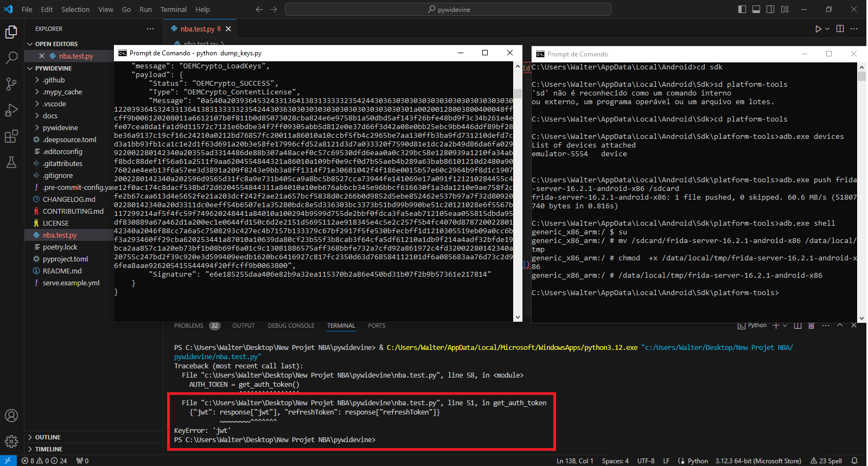Open the Manage gear settings icon
Viewport: 868px width, 466px height.
11,442
